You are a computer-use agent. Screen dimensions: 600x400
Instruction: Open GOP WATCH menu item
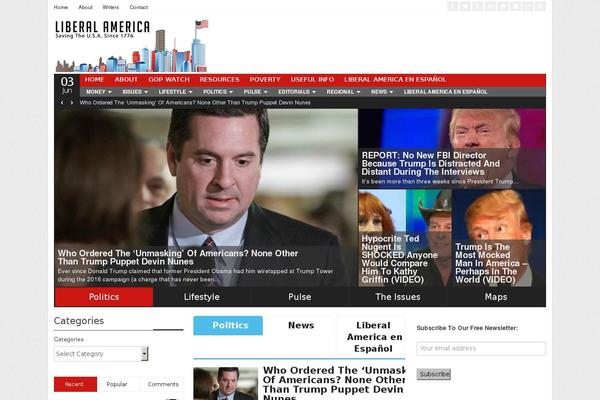pyautogui.click(x=169, y=80)
